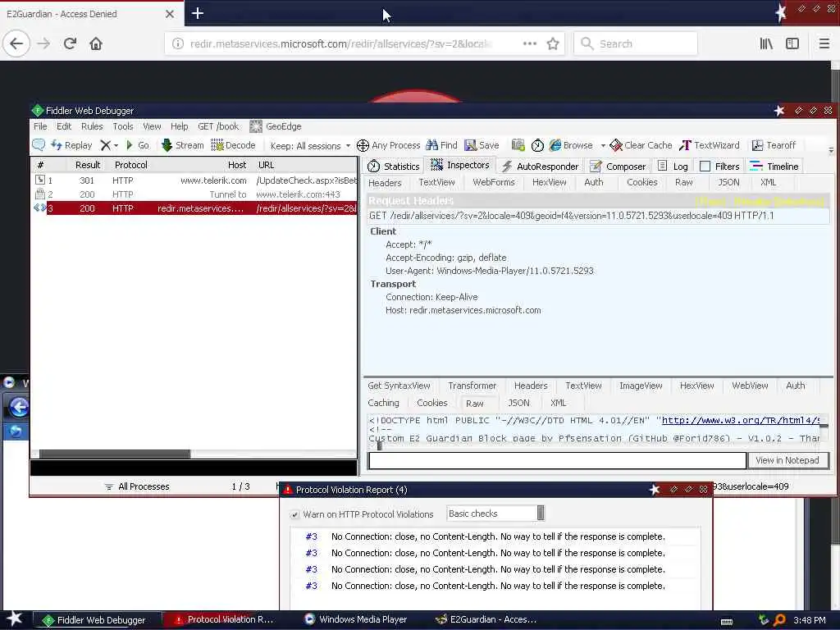This screenshot has width=840, height=630.
Task: Click the Firefox Search box
Action: (636, 43)
